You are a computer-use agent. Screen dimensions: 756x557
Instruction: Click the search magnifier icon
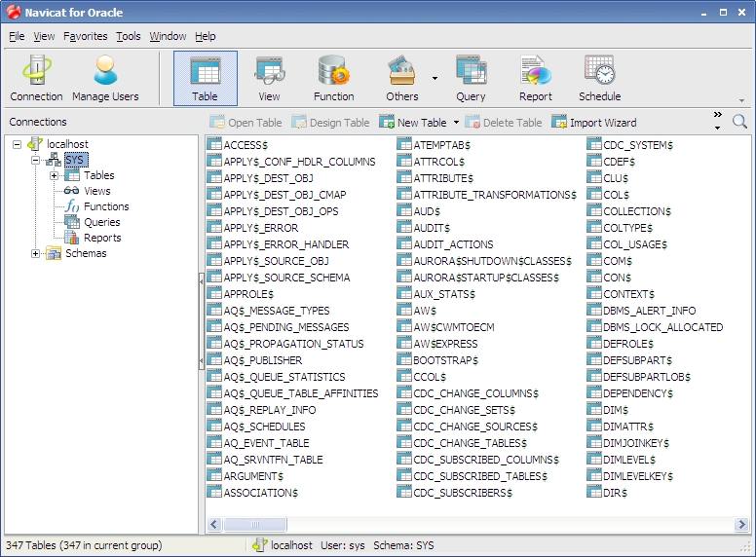pyautogui.click(x=739, y=122)
